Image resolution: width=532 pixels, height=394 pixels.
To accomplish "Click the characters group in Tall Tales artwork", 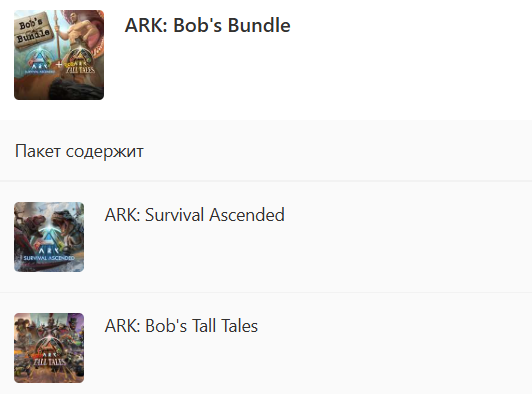I will [49, 329].
